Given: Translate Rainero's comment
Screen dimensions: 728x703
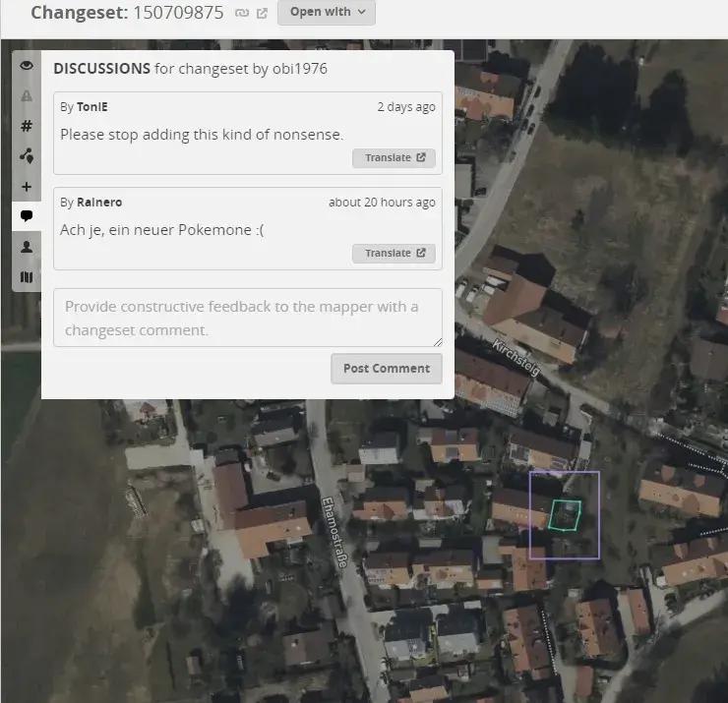Looking at the screenshot, I should [x=394, y=254].
